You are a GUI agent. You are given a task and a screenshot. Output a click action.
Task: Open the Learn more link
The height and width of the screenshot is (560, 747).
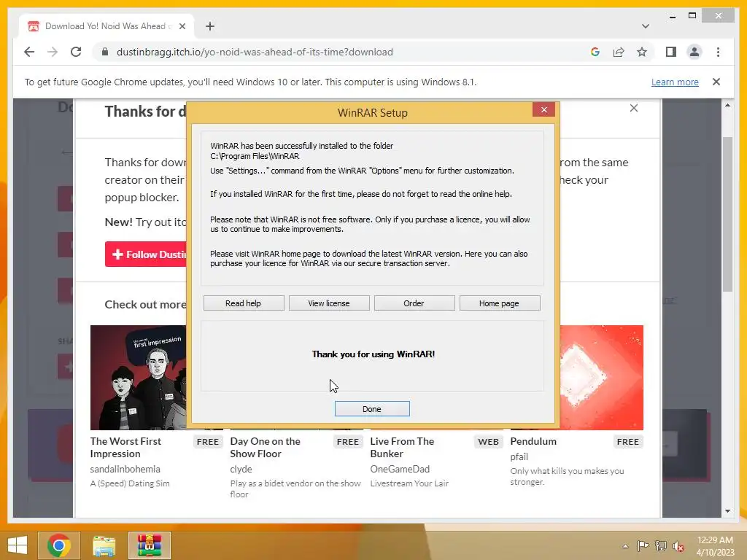[675, 82]
